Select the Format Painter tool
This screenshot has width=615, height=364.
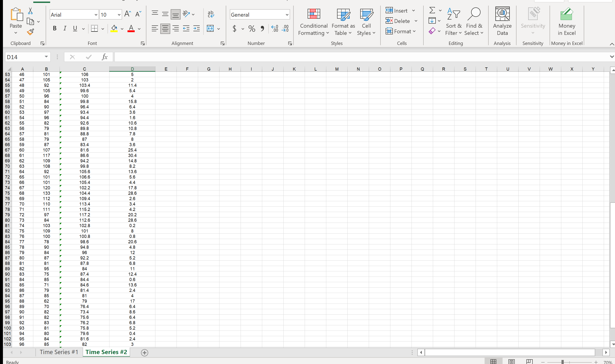30,32
